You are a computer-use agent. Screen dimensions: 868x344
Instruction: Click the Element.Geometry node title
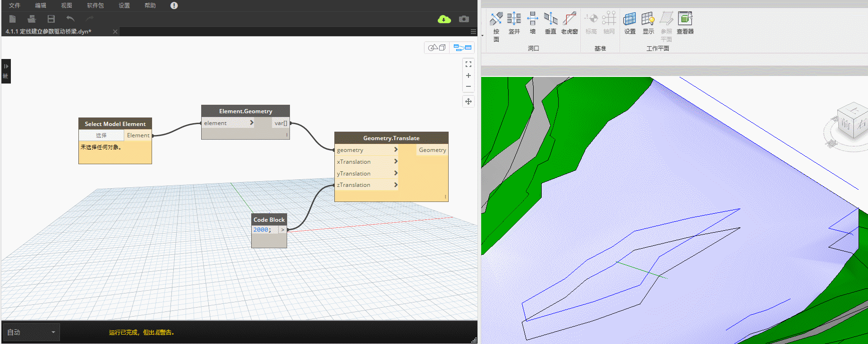coord(246,111)
